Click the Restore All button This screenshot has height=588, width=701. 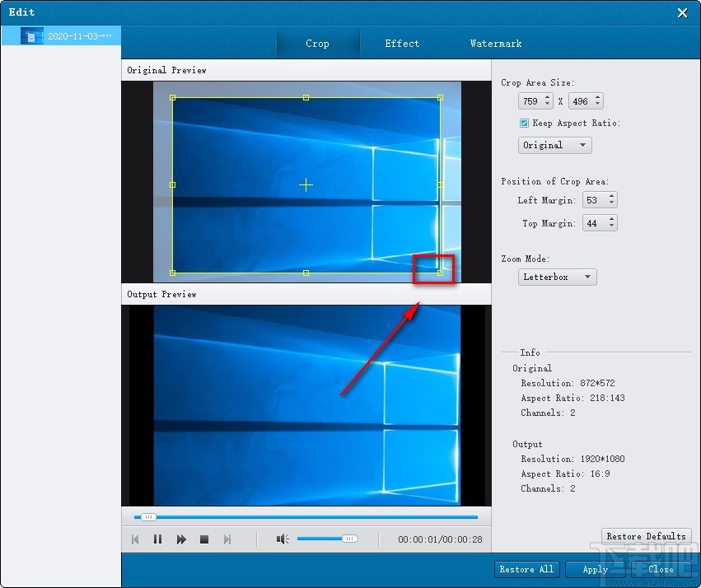[526, 569]
